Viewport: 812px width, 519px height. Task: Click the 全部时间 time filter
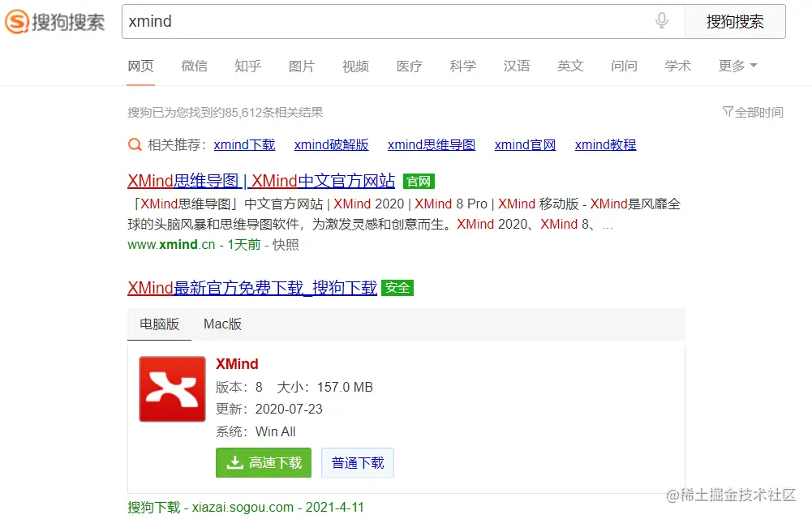(x=753, y=112)
